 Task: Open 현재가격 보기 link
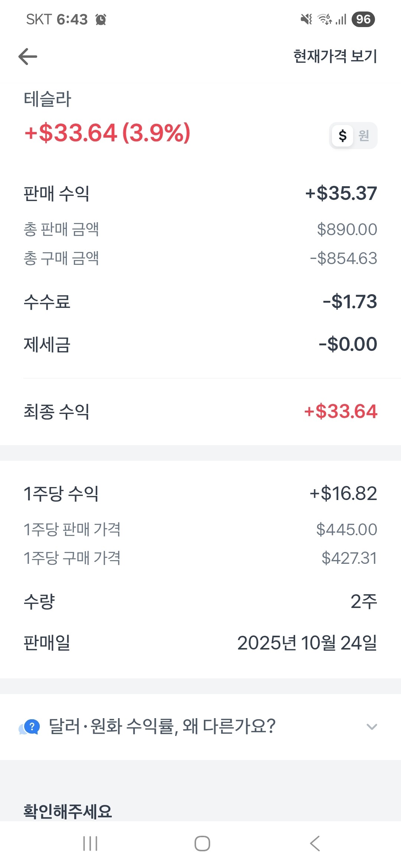[335, 56]
